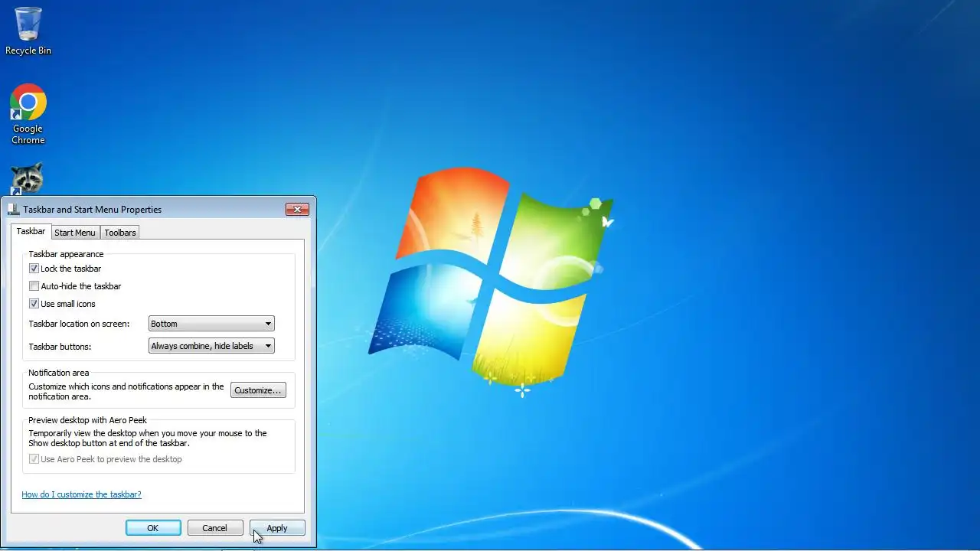
Task: Select the raccoon desktop shortcut icon
Action: (x=27, y=179)
